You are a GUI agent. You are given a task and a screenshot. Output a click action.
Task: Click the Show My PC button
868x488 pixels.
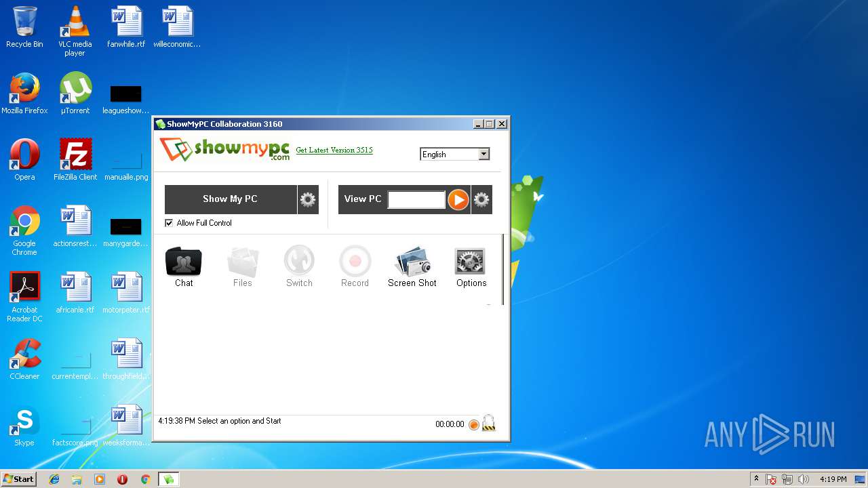pos(231,199)
